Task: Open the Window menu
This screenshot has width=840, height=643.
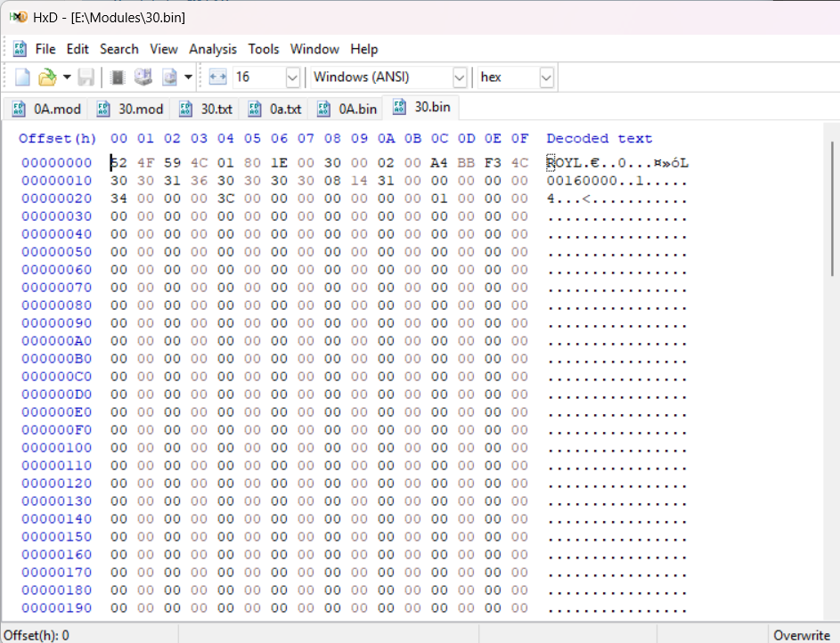Action: (x=314, y=49)
